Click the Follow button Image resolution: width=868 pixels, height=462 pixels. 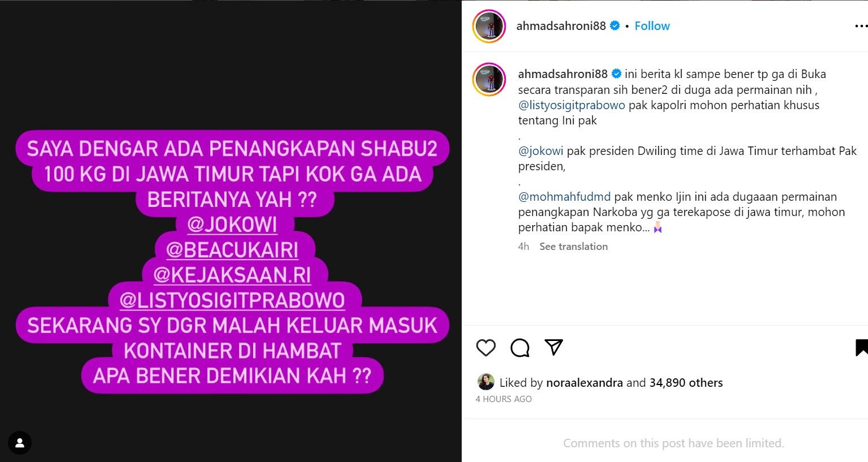(652, 26)
